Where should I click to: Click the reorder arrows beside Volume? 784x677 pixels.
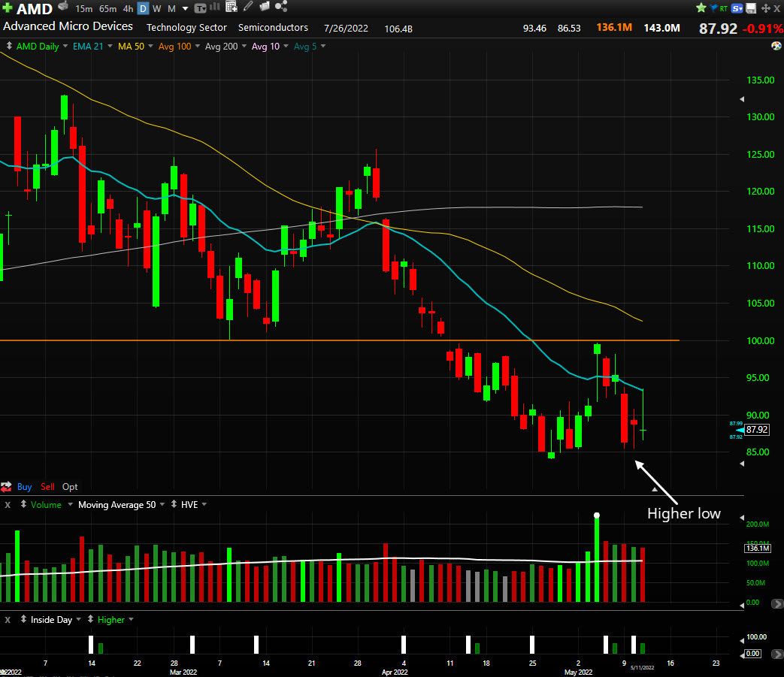[23, 504]
